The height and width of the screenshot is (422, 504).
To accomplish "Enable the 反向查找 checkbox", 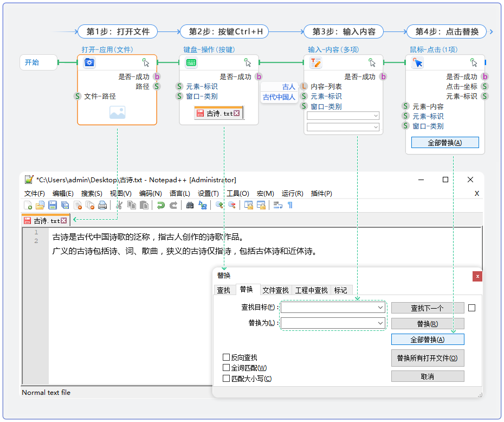I will 227,357.
